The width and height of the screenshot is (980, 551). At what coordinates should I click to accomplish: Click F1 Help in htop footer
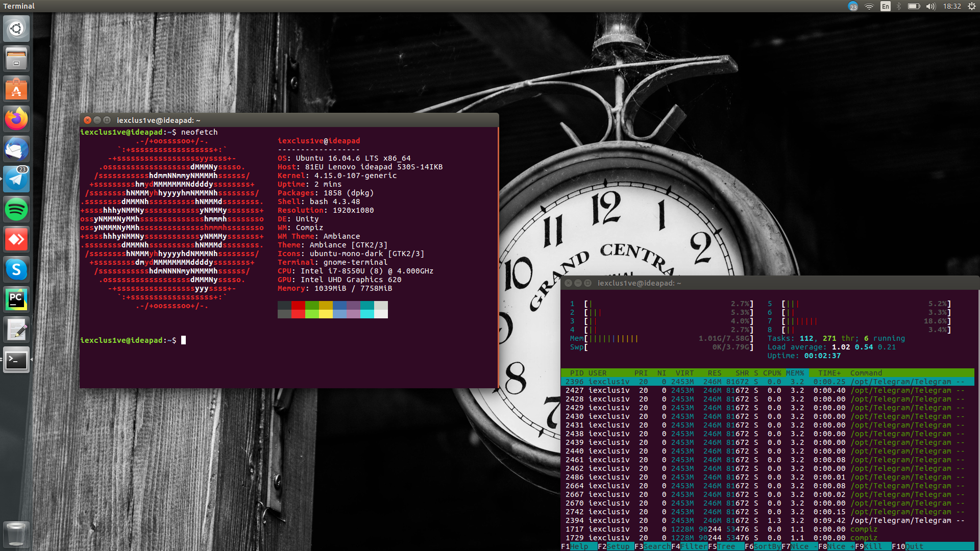pyautogui.click(x=579, y=546)
